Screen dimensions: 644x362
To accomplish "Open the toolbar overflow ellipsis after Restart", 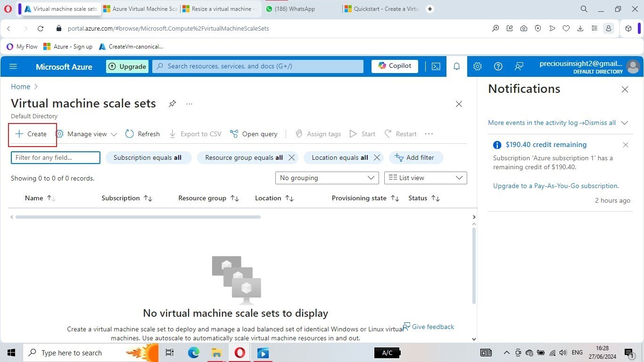I will click(429, 134).
